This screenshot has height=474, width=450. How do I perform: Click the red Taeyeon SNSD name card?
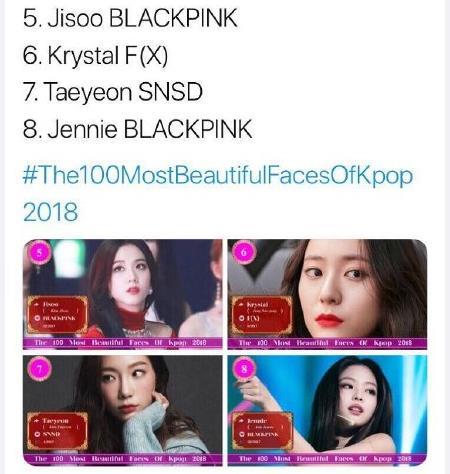[x=57, y=431]
